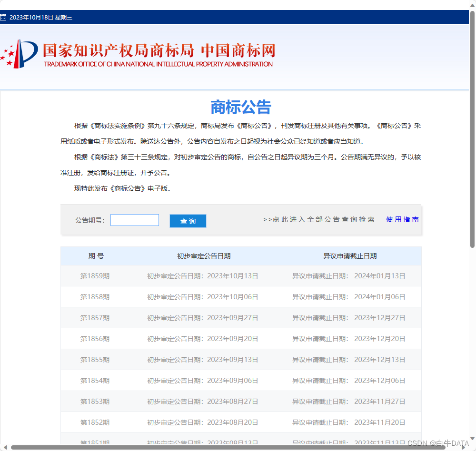
Task: Select opposition deadline 2024年01月06日
Action: click(380, 297)
